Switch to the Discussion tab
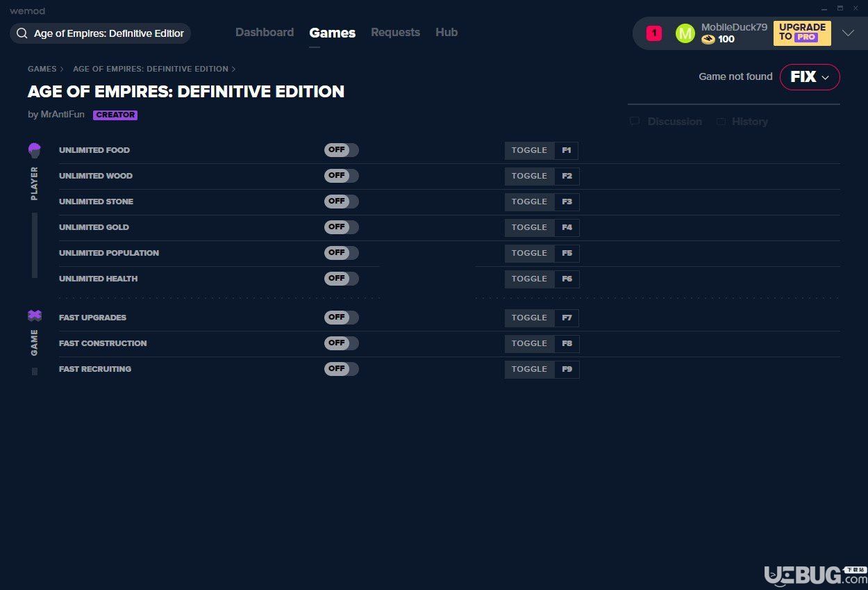This screenshot has width=868, height=590. coord(674,122)
